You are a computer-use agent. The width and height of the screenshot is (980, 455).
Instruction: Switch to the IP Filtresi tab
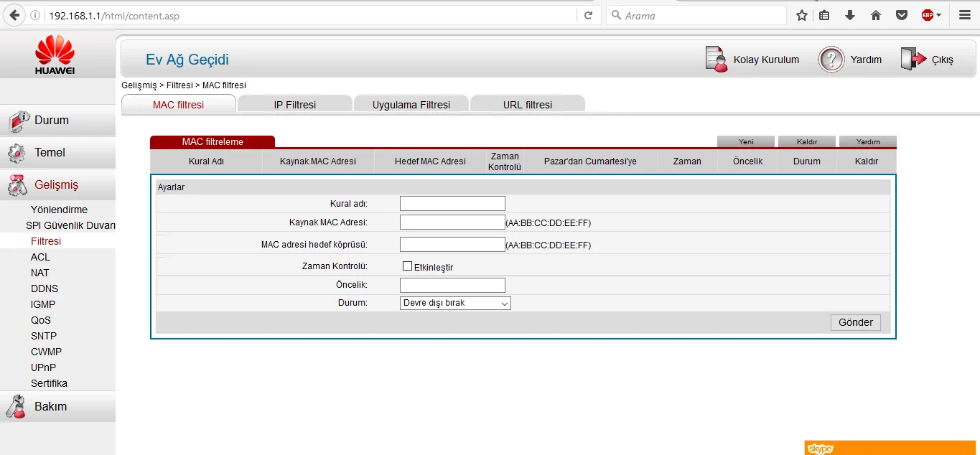pyautogui.click(x=294, y=105)
